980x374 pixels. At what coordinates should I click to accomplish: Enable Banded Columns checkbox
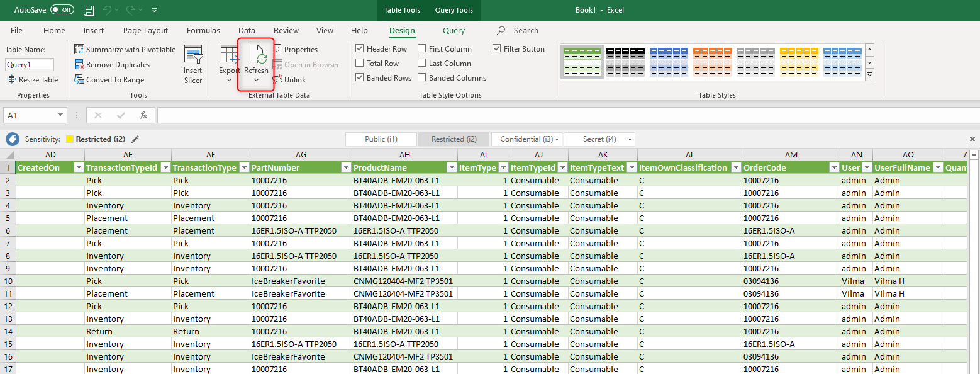pos(421,77)
